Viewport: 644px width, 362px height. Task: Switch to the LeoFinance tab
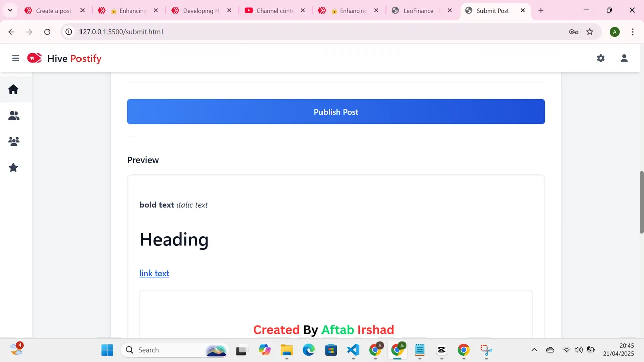[422, 10]
